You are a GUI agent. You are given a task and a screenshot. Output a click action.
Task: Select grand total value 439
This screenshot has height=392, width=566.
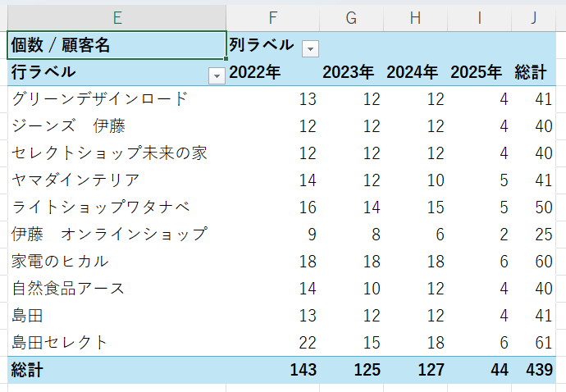[x=539, y=370]
